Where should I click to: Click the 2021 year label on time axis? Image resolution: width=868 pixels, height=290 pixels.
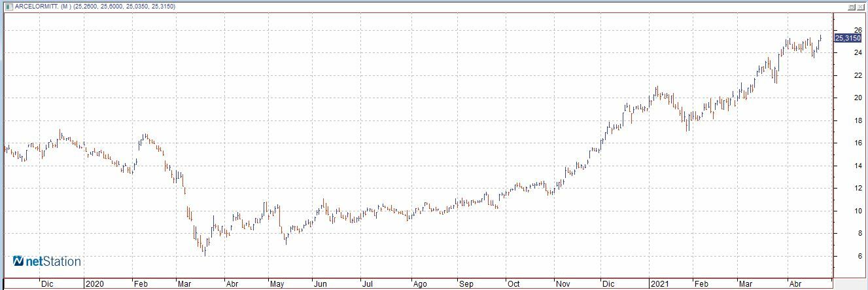tap(659, 285)
